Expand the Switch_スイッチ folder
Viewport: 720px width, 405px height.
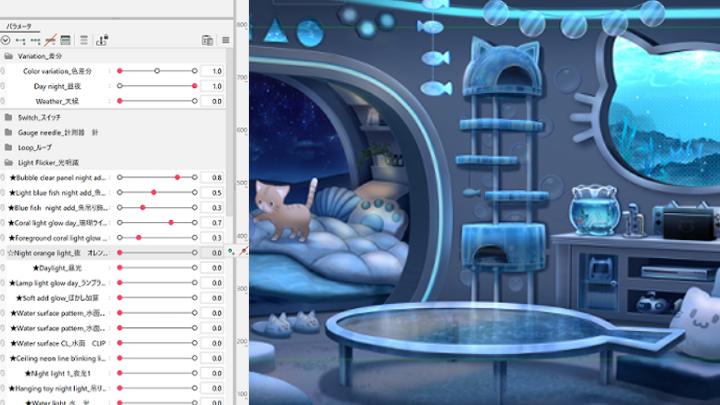[8, 118]
